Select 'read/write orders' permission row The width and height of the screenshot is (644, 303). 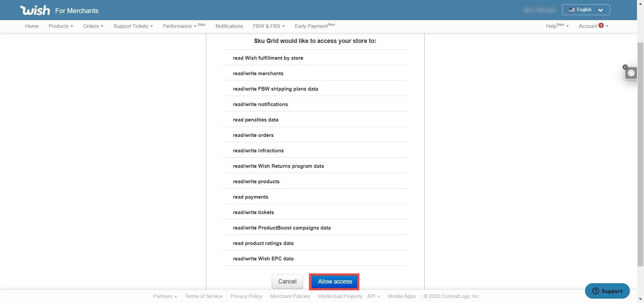[315, 135]
